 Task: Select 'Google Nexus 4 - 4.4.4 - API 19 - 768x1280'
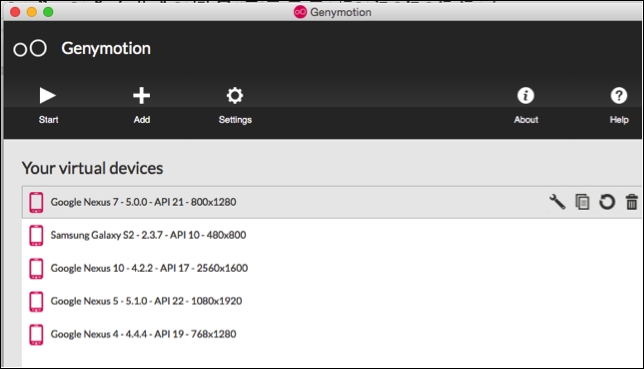point(143,334)
